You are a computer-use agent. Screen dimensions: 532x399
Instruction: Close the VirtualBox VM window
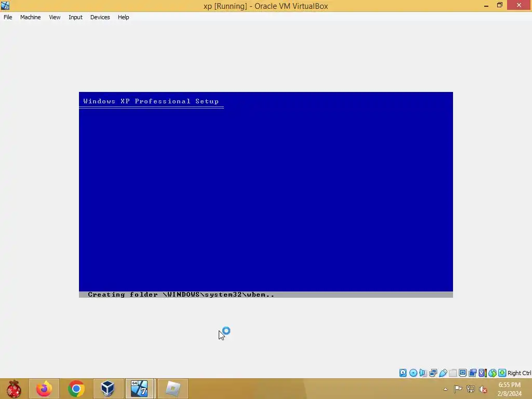[x=519, y=5]
